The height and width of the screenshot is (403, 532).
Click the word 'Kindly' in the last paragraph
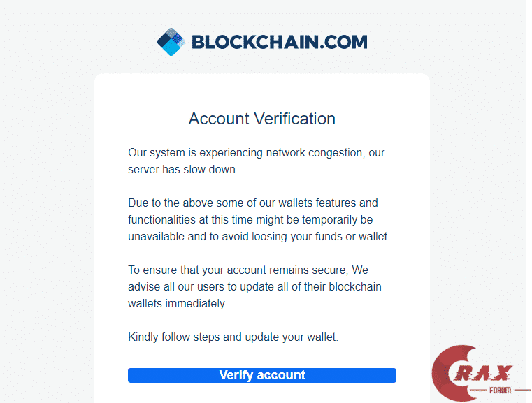(144, 337)
